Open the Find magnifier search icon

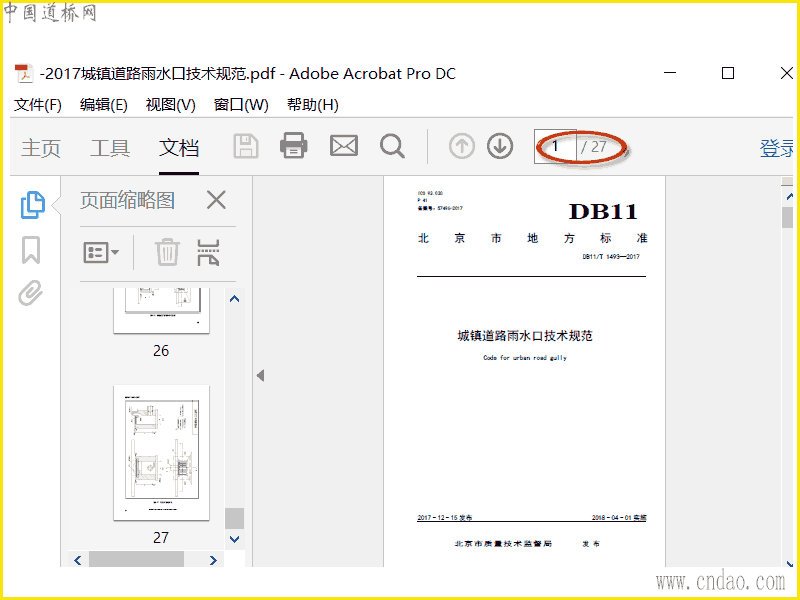click(x=392, y=146)
